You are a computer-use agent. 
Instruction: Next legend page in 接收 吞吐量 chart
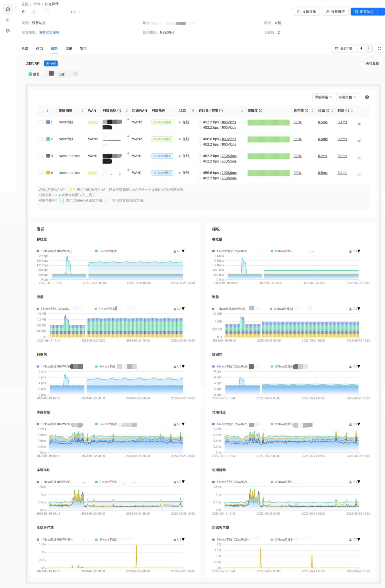[359, 251]
